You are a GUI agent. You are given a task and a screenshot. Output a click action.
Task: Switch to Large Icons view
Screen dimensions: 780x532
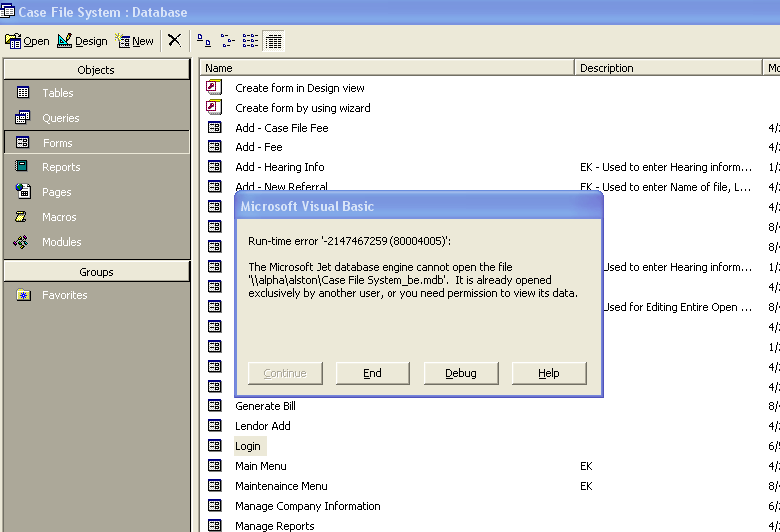click(x=204, y=40)
